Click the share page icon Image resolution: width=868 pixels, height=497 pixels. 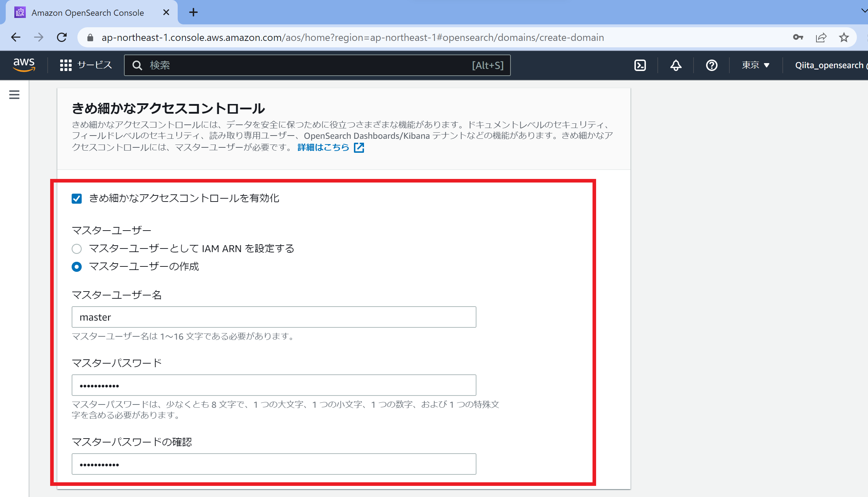[x=821, y=37]
